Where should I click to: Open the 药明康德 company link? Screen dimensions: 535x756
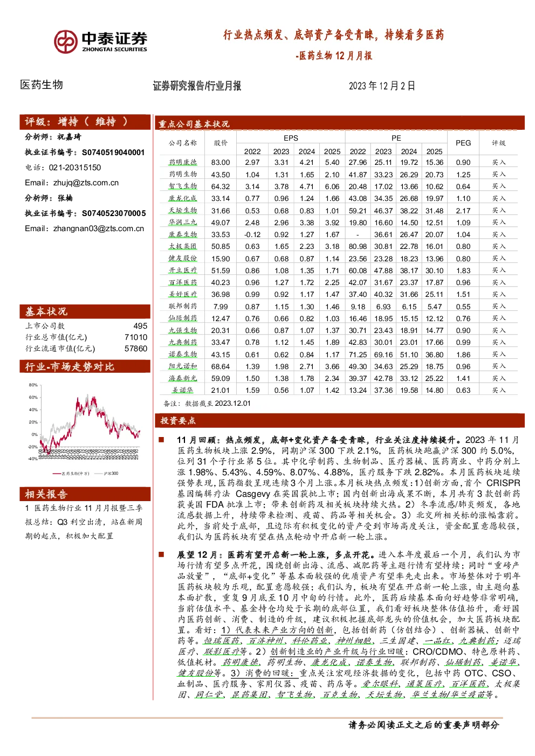(x=183, y=162)
